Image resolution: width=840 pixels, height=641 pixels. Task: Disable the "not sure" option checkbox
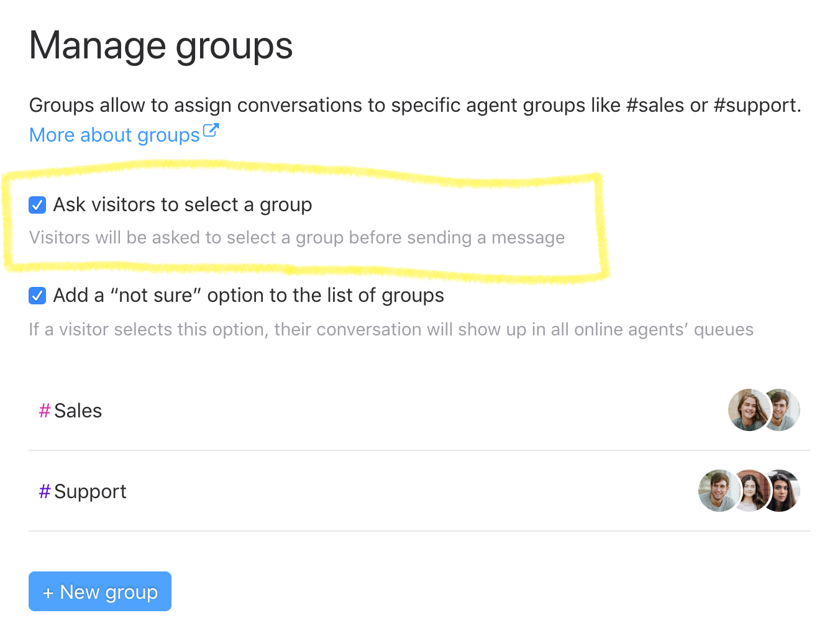point(37,296)
